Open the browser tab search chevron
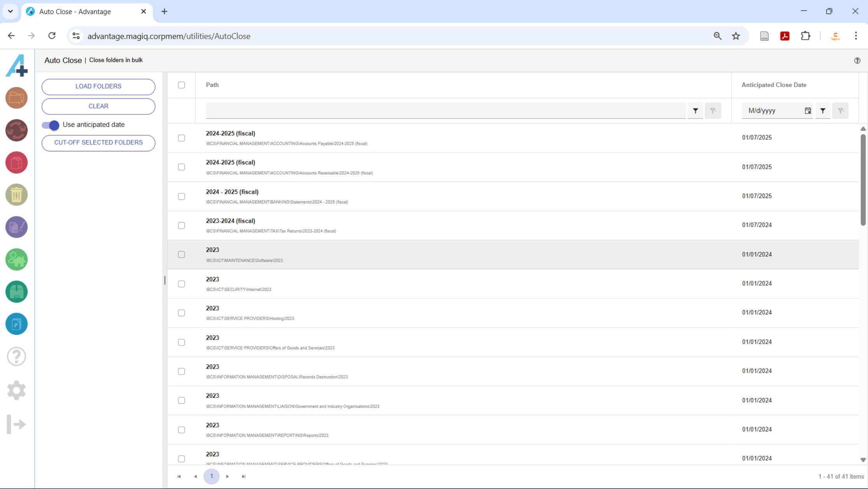 coord(10,11)
